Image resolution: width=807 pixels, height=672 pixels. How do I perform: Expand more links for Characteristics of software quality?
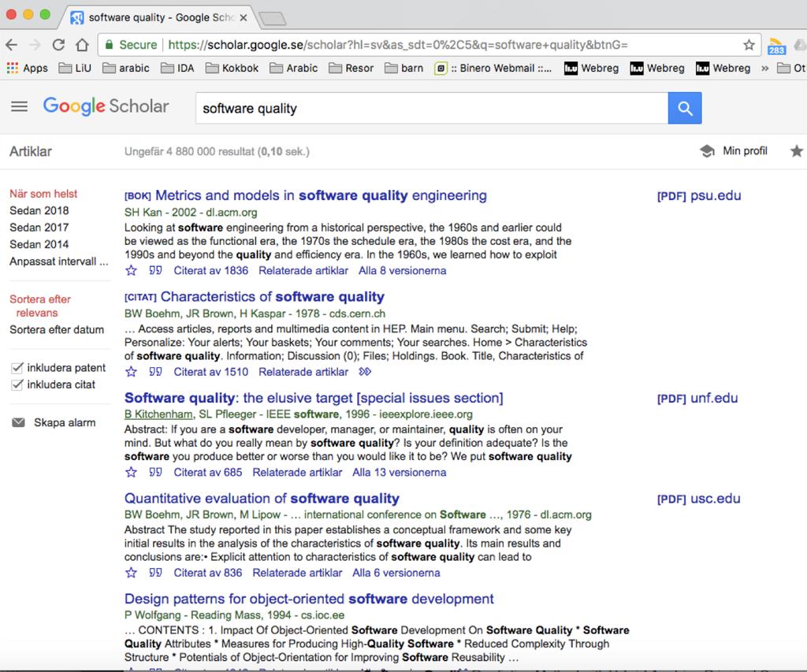365,372
